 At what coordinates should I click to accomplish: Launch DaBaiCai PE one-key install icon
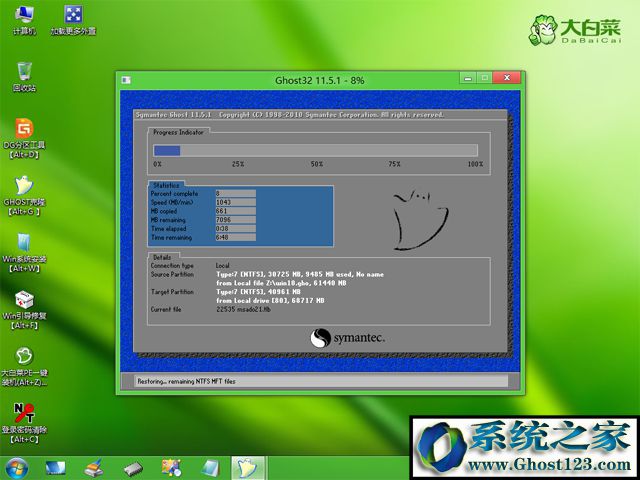(x=24, y=367)
